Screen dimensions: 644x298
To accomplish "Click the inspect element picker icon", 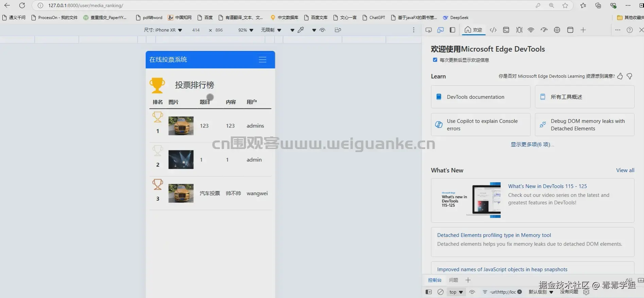I will pyautogui.click(x=429, y=30).
